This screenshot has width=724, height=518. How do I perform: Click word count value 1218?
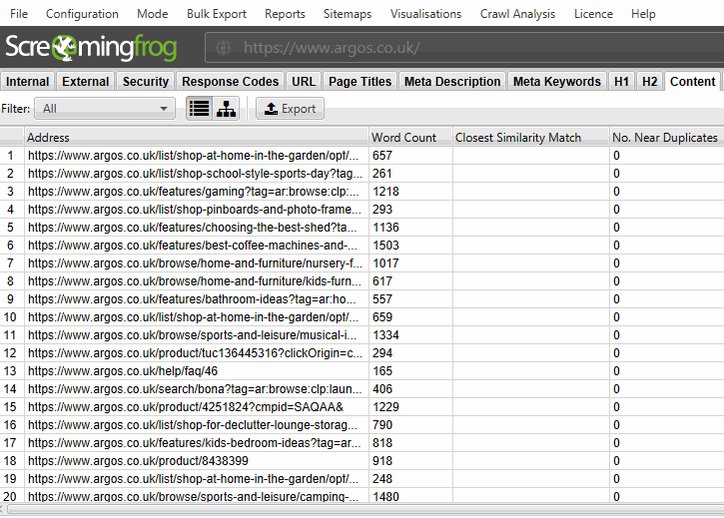pyautogui.click(x=386, y=192)
